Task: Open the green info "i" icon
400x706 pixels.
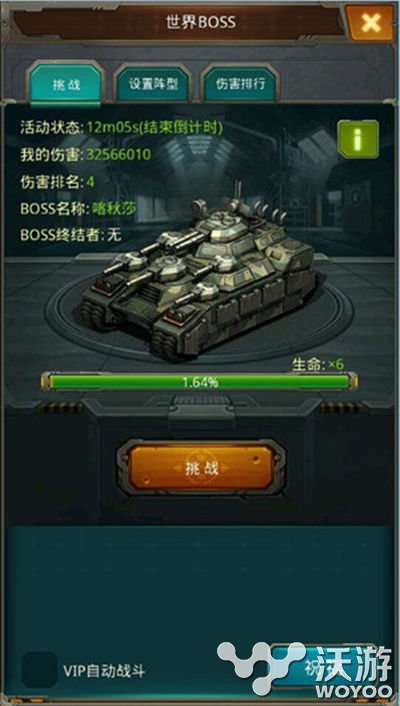Action: point(358,139)
